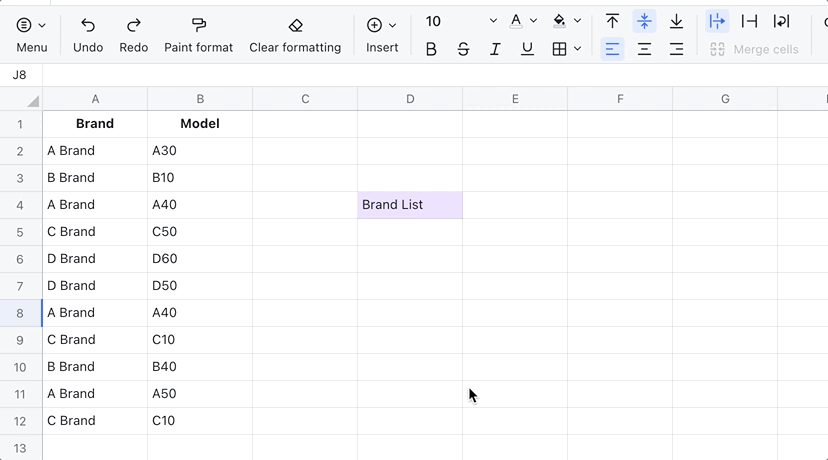Click the fill color bucket

[559, 21]
